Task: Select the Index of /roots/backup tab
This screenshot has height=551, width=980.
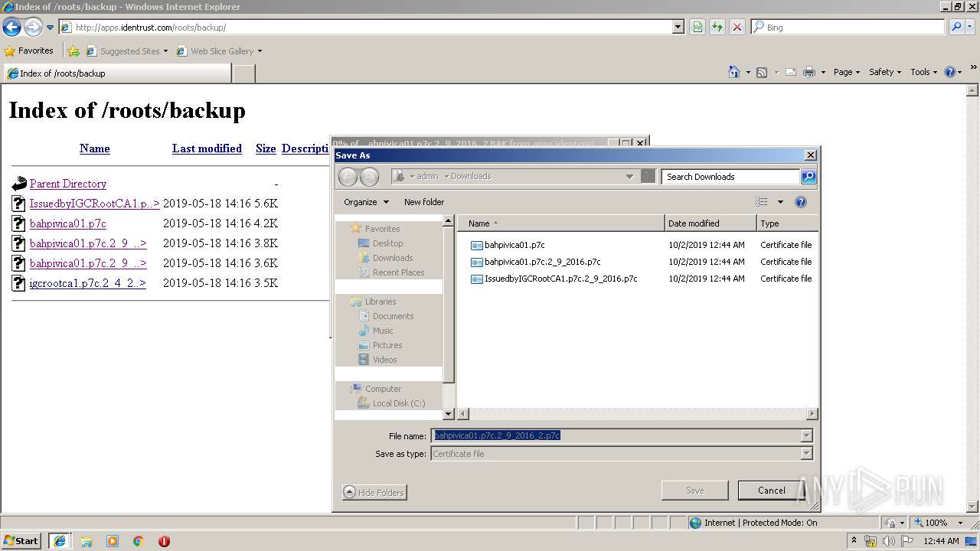Action: coord(117,73)
